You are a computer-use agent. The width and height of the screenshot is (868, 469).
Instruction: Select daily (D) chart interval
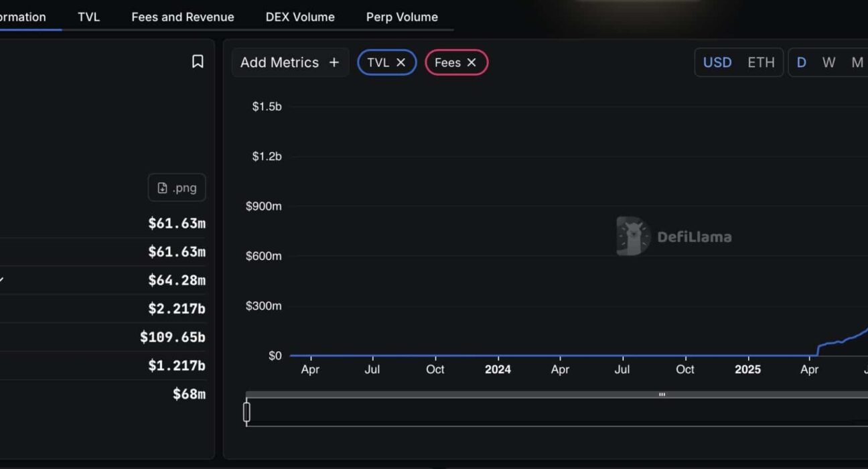pyautogui.click(x=801, y=62)
